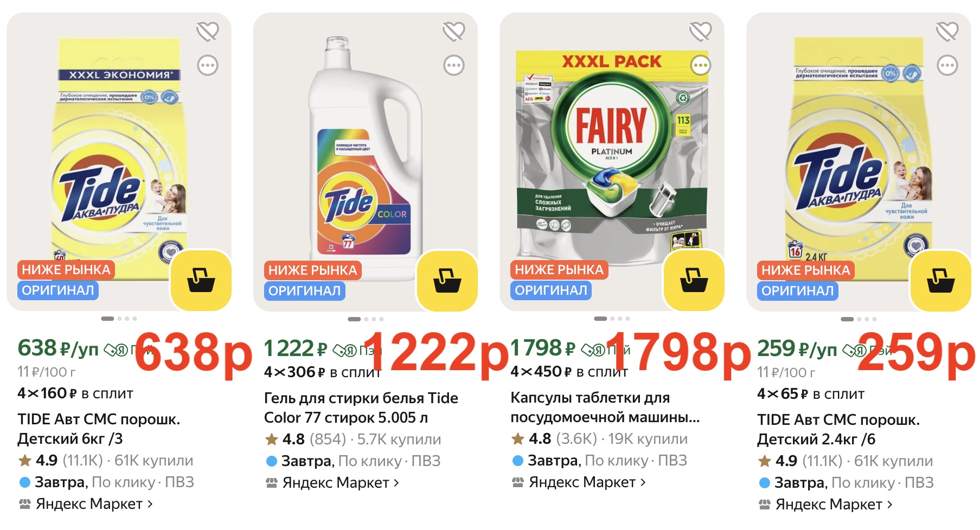The height and width of the screenshot is (530, 980).
Task: Add Tide 6kg powder to cart
Action: (x=201, y=280)
